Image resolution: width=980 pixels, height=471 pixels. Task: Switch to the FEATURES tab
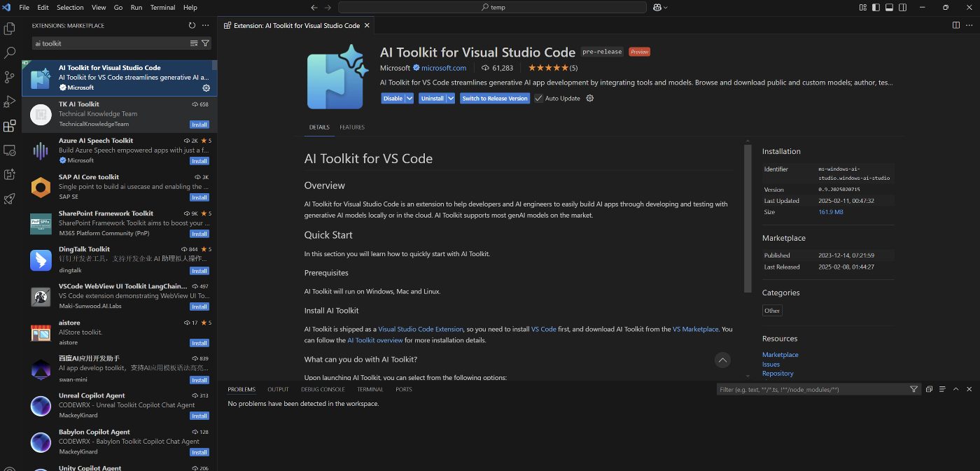click(x=352, y=127)
